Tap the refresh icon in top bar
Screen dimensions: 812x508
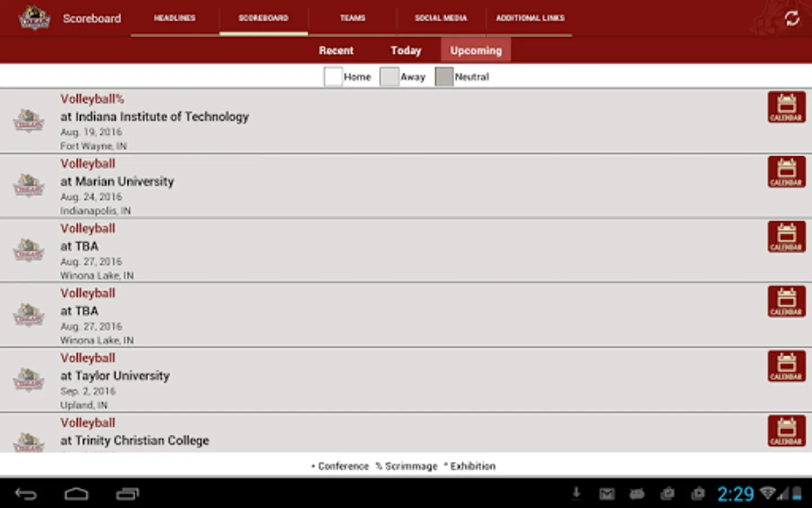tap(792, 19)
